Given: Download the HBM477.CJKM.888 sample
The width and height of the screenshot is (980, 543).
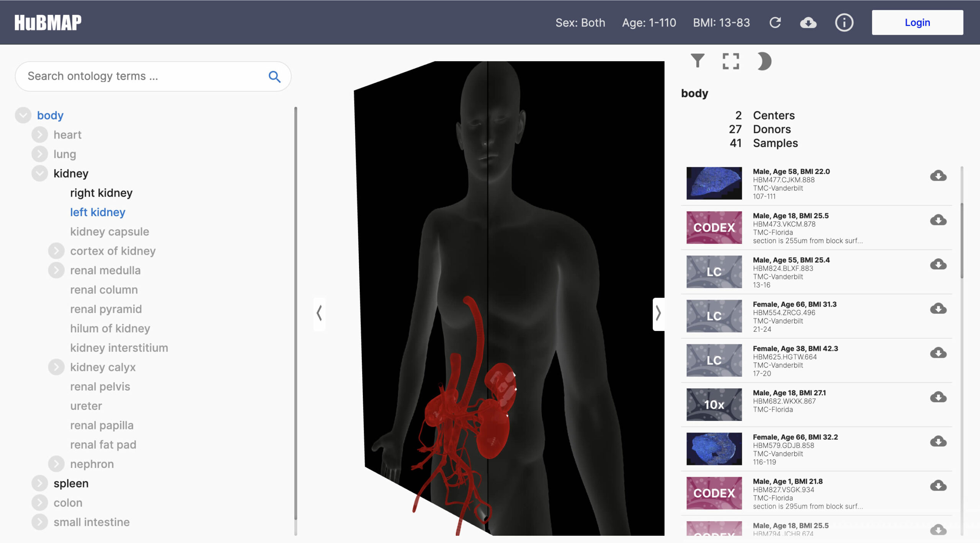Looking at the screenshot, I should [x=938, y=176].
